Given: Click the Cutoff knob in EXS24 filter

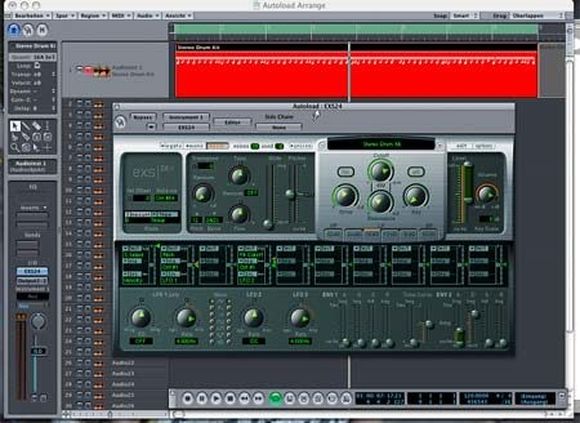Looking at the screenshot, I should (x=380, y=171).
